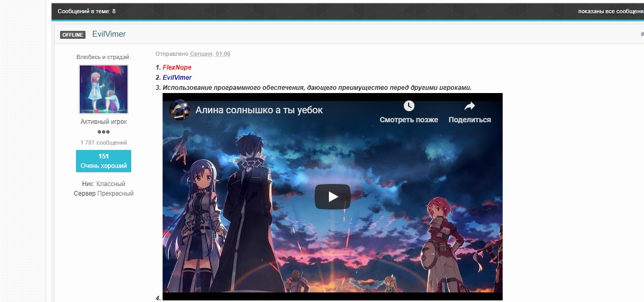Click the EvilVimer user avatar image
This screenshot has height=302, width=644.
pos(104,89)
